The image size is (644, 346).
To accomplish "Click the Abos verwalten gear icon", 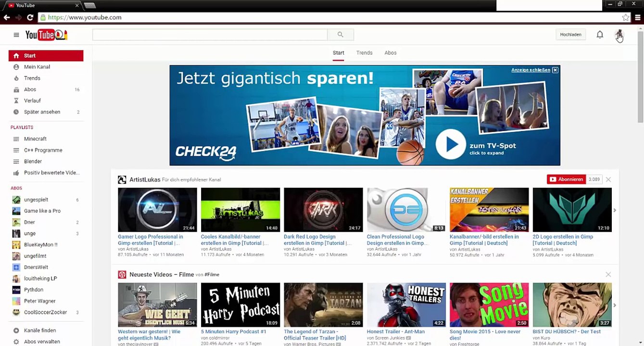I will (16, 342).
